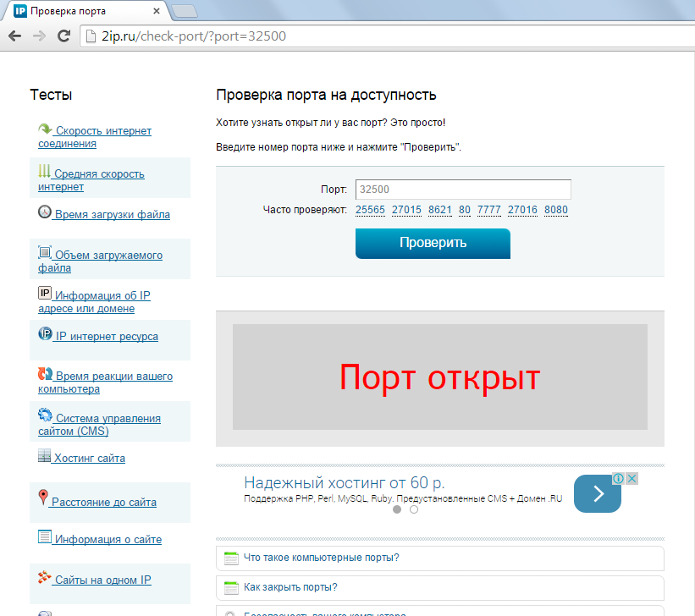Click the port number input field
The width and height of the screenshot is (695, 616).
(x=462, y=190)
